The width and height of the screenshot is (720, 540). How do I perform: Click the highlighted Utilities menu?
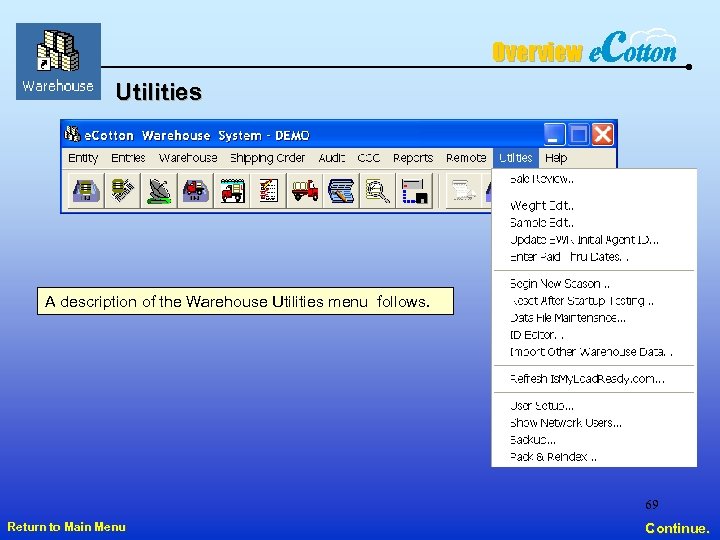[516, 158]
